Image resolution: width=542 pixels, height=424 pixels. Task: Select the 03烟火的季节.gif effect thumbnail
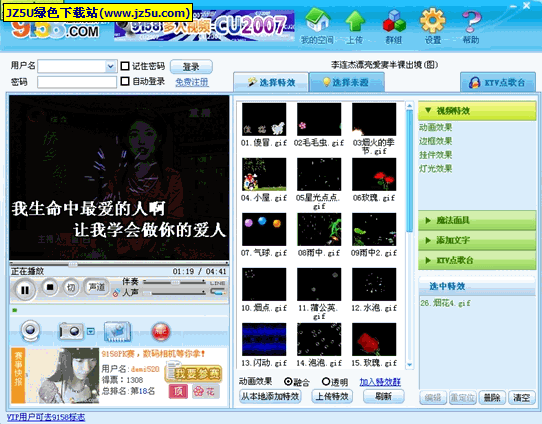click(374, 119)
